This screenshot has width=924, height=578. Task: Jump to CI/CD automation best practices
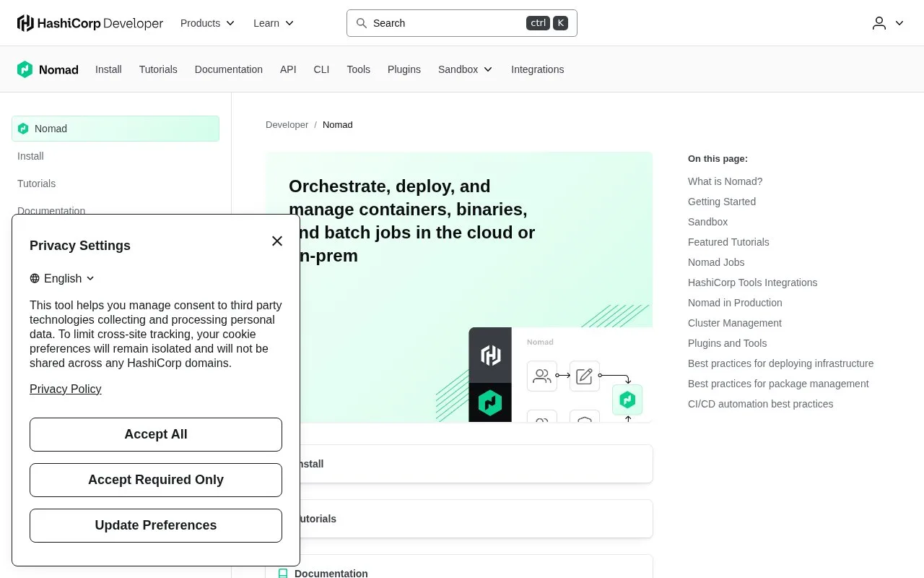tap(761, 404)
